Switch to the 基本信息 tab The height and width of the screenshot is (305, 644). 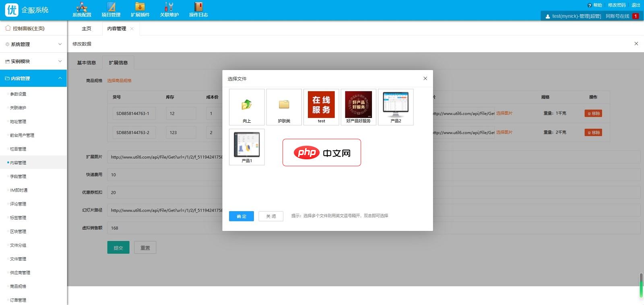click(x=87, y=63)
